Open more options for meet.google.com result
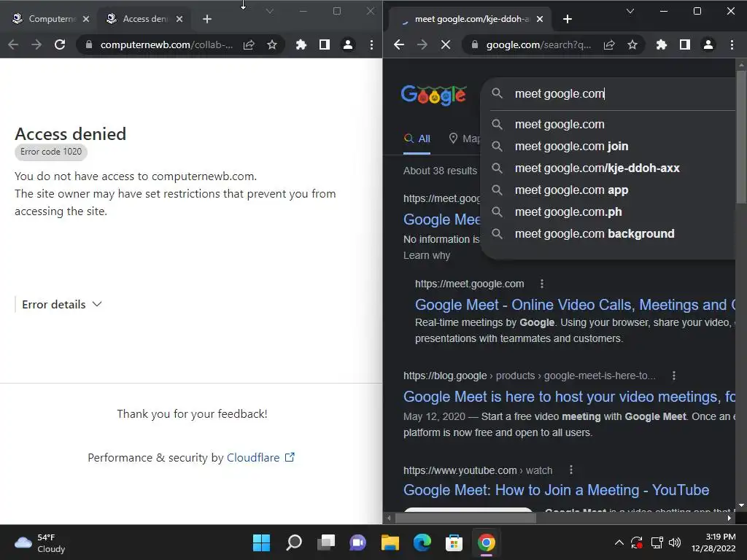Screen dimensions: 747x560 click(x=542, y=284)
